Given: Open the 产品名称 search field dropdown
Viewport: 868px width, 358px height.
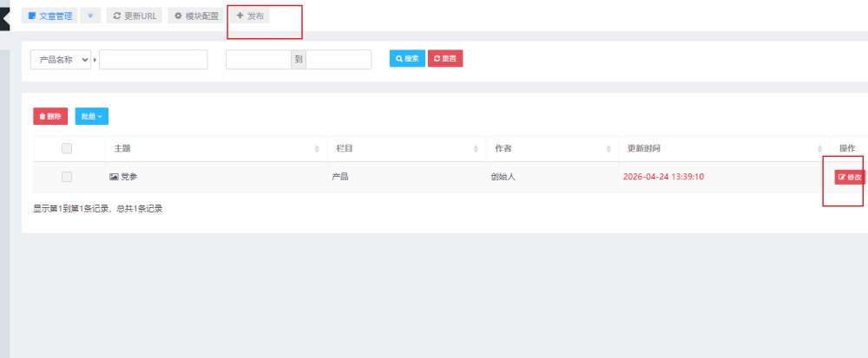Looking at the screenshot, I should pyautogui.click(x=61, y=59).
